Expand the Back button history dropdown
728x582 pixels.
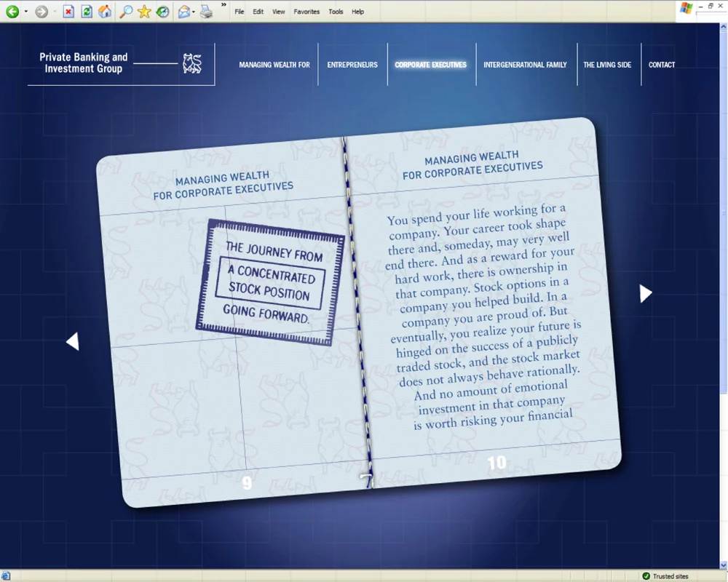click(26, 12)
